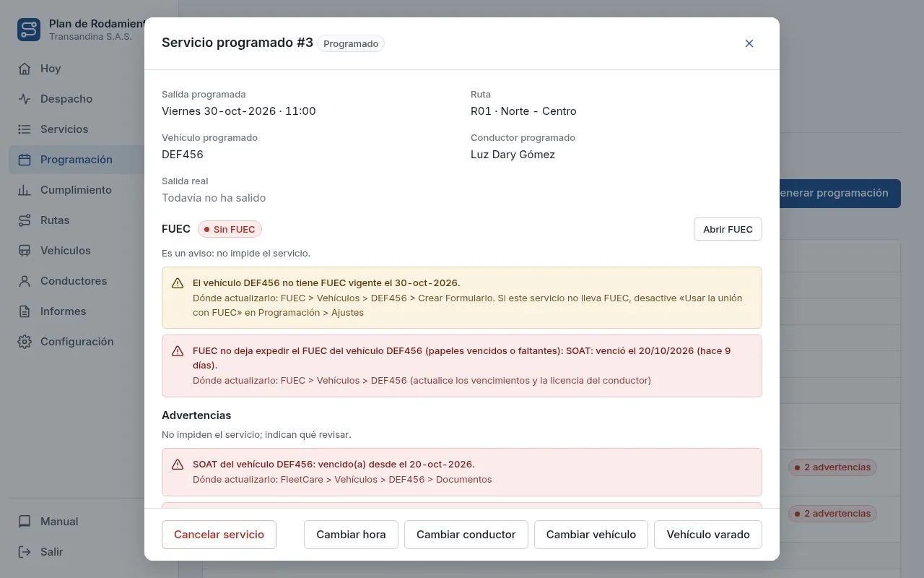
Task: Click the Cumplimiento bar chart icon
Action: tap(25, 190)
